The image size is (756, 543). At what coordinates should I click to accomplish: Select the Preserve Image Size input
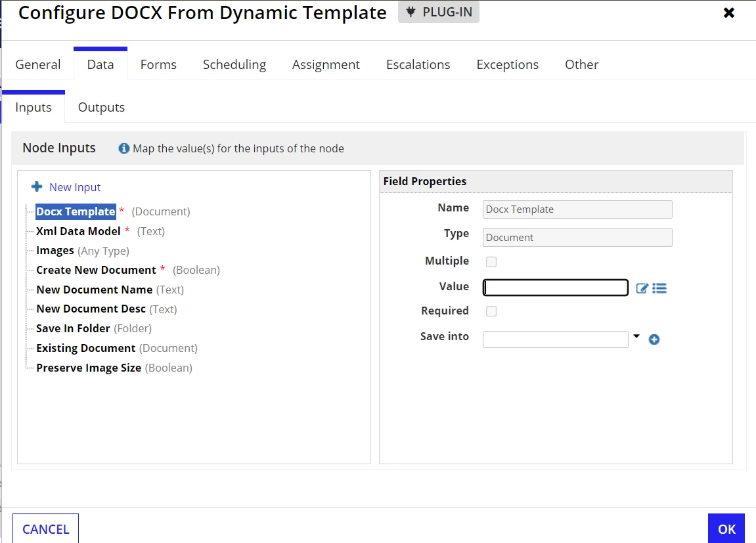(x=89, y=368)
